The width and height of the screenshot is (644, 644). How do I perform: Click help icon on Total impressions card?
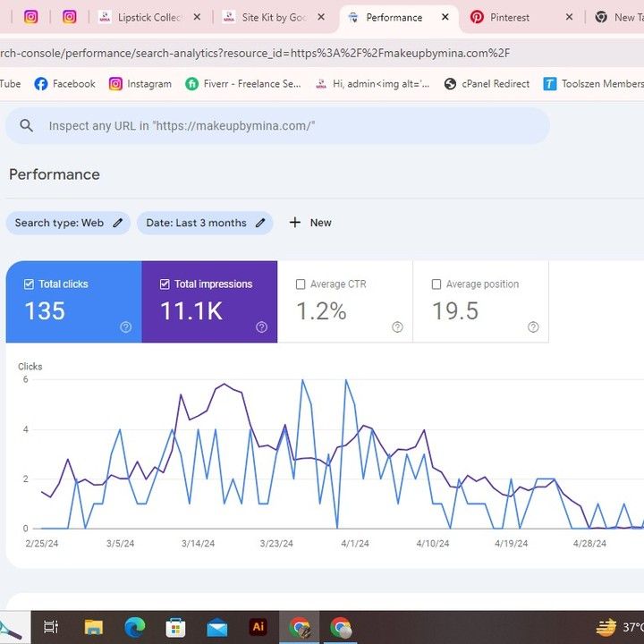261,327
